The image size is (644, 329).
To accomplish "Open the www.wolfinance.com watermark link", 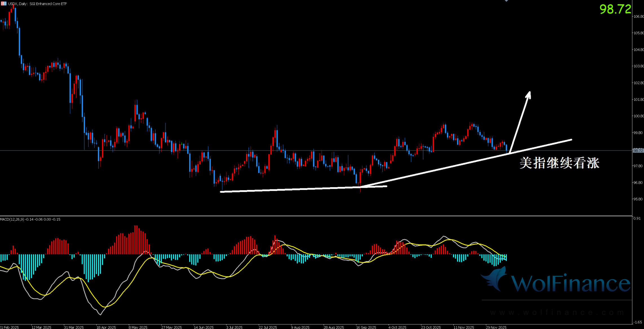I will coord(557,312).
